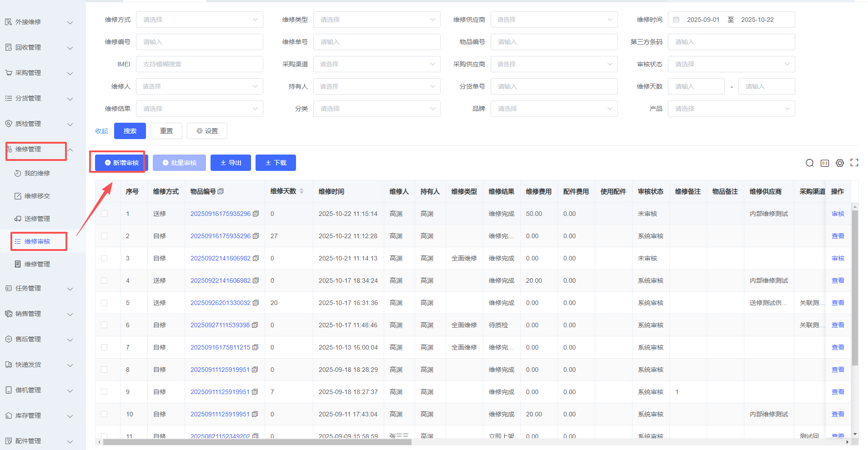Select the checkbox for row 3
The height and width of the screenshot is (450, 868).
pos(104,258)
